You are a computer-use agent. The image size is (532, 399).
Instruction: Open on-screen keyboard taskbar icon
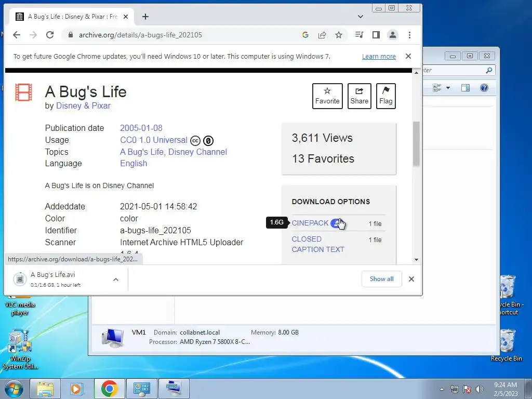click(174, 389)
